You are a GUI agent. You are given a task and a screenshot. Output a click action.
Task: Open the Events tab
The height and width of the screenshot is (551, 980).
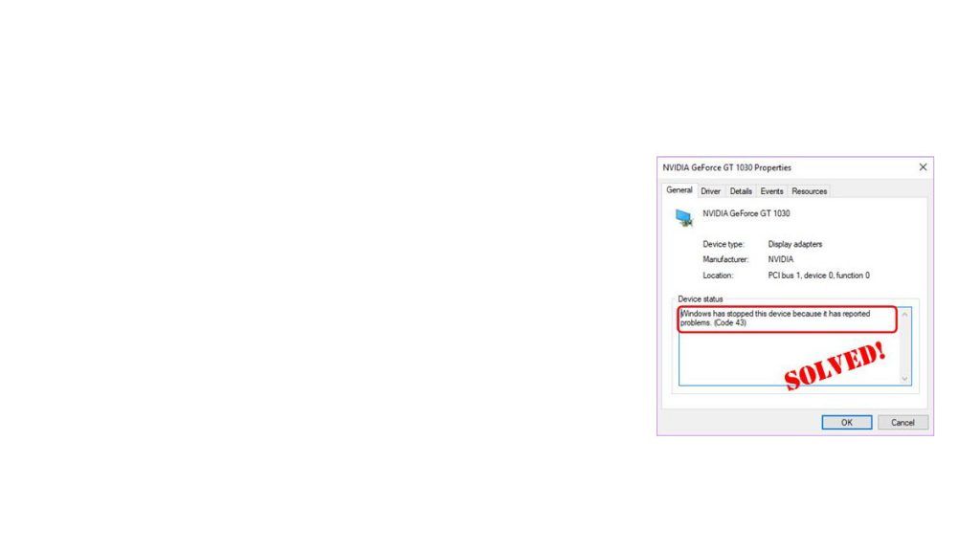point(772,190)
